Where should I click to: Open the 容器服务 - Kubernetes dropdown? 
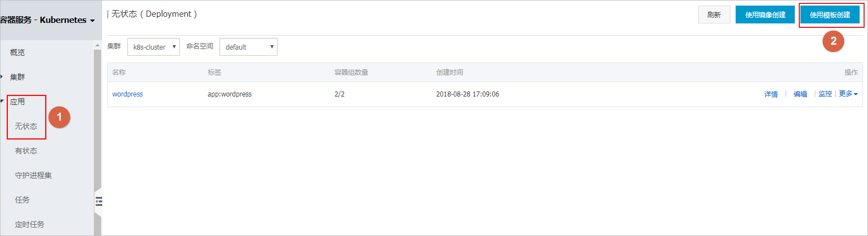coord(47,20)
